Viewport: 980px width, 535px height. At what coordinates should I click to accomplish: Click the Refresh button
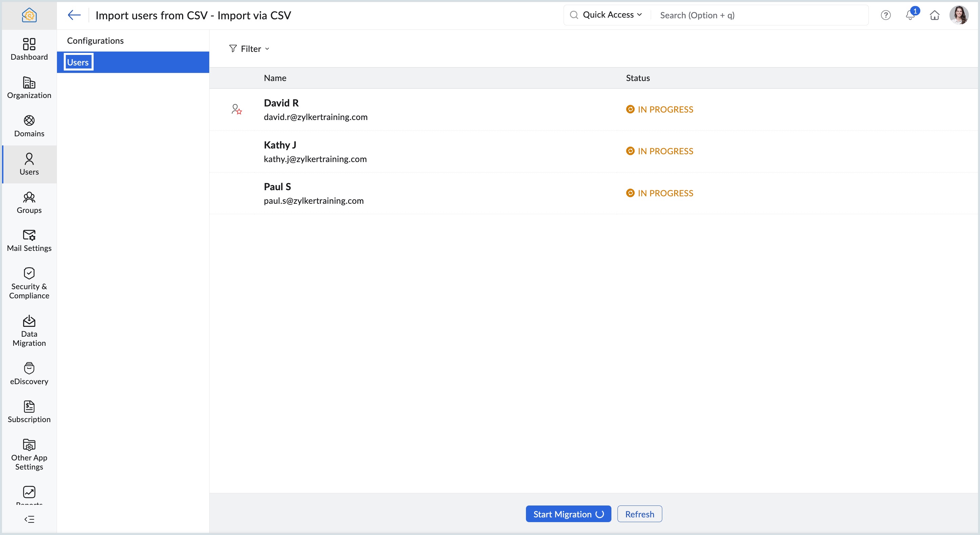coord(639,514)
